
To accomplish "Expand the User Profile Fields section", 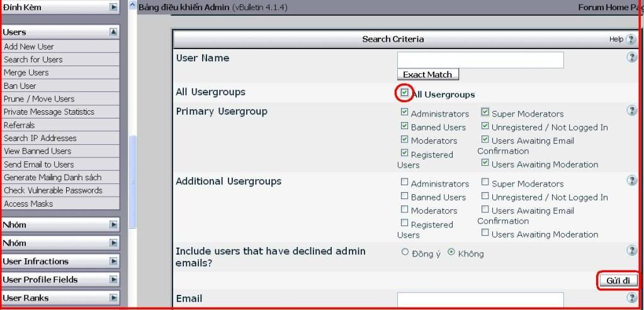I will click(113, 279).
